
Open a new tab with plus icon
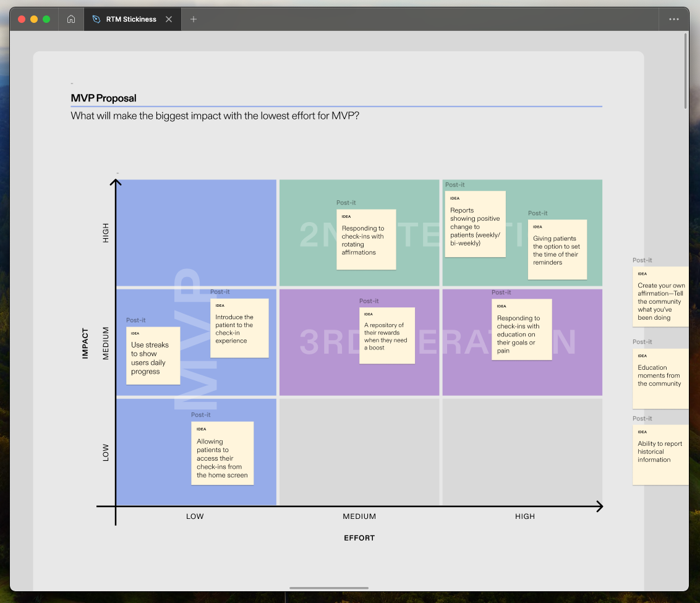coord(194,19)
